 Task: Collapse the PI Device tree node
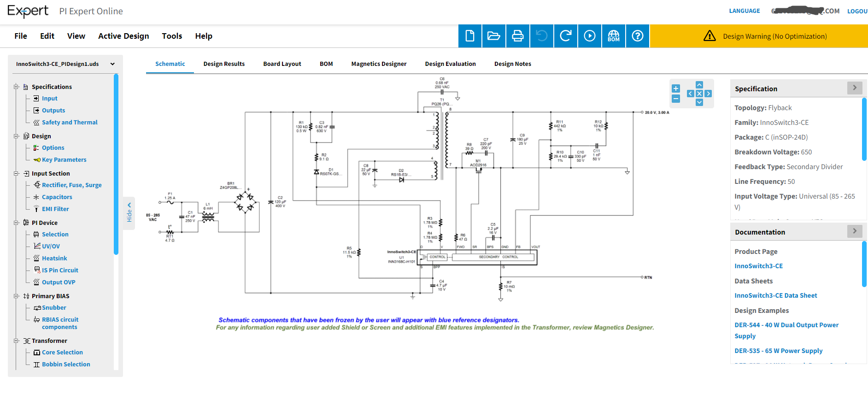pos(16,223)
